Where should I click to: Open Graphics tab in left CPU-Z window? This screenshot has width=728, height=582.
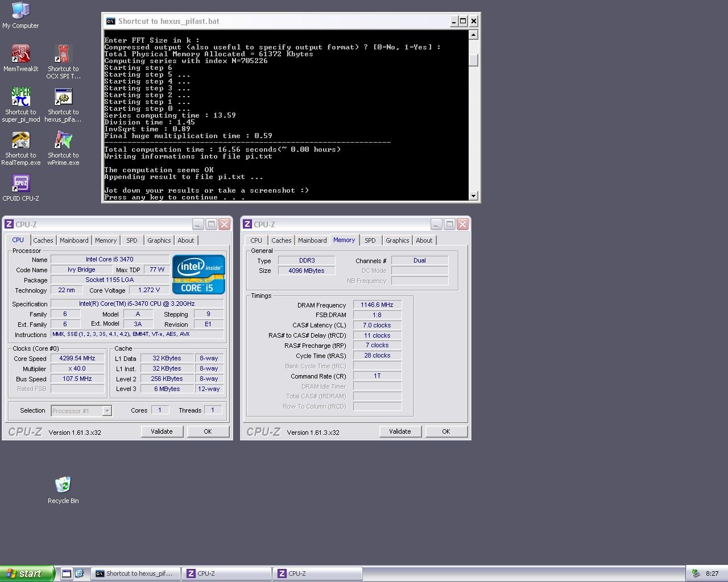coord(159,240)
